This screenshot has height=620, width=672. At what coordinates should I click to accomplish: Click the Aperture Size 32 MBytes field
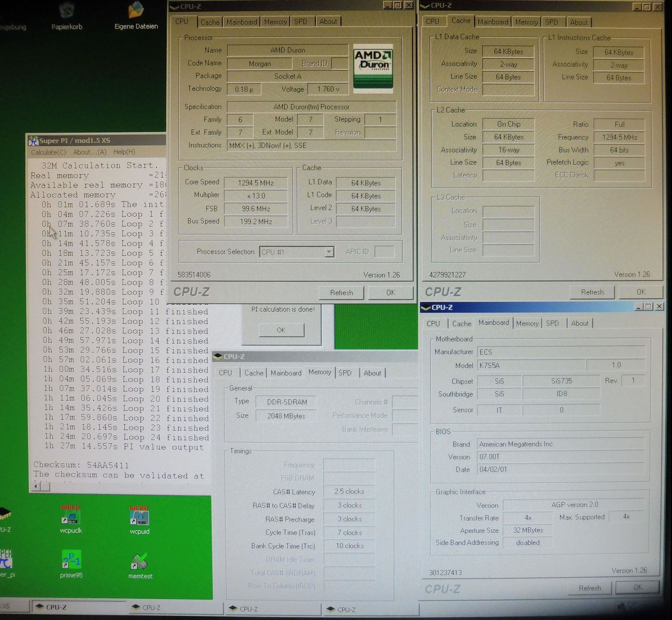click(x=528, y=530)
